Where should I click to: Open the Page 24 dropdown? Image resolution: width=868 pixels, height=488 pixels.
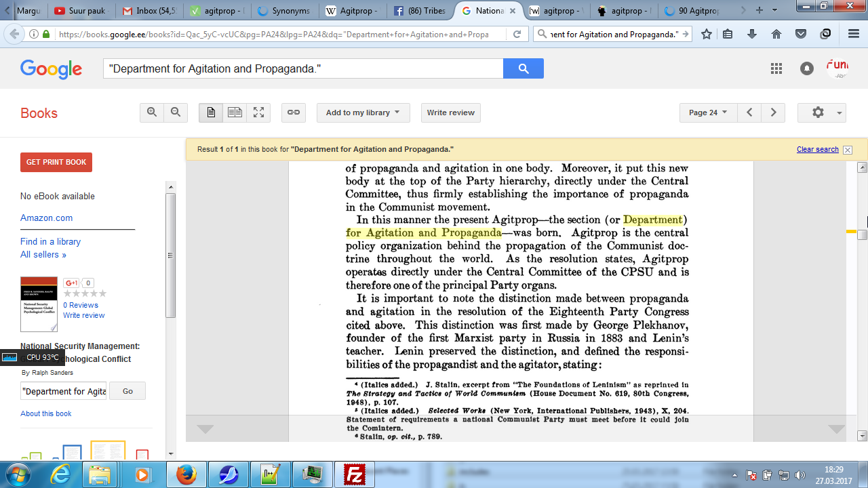point(708,113)
